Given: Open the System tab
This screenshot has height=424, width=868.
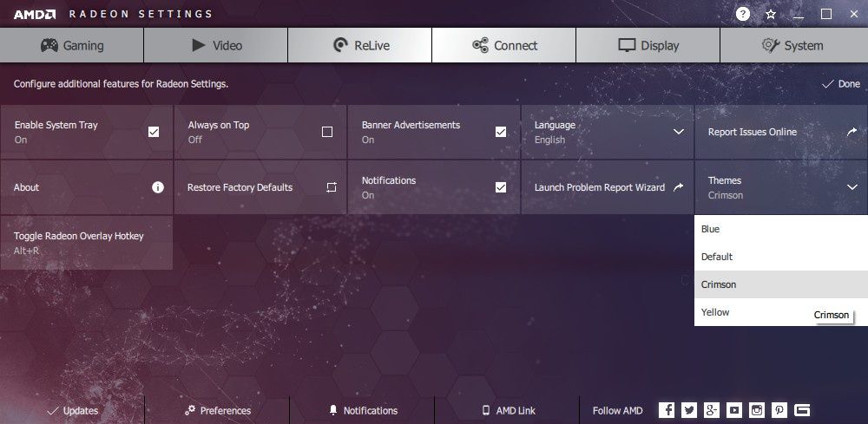Looking at the screenshot, I should tap(794, 45).
